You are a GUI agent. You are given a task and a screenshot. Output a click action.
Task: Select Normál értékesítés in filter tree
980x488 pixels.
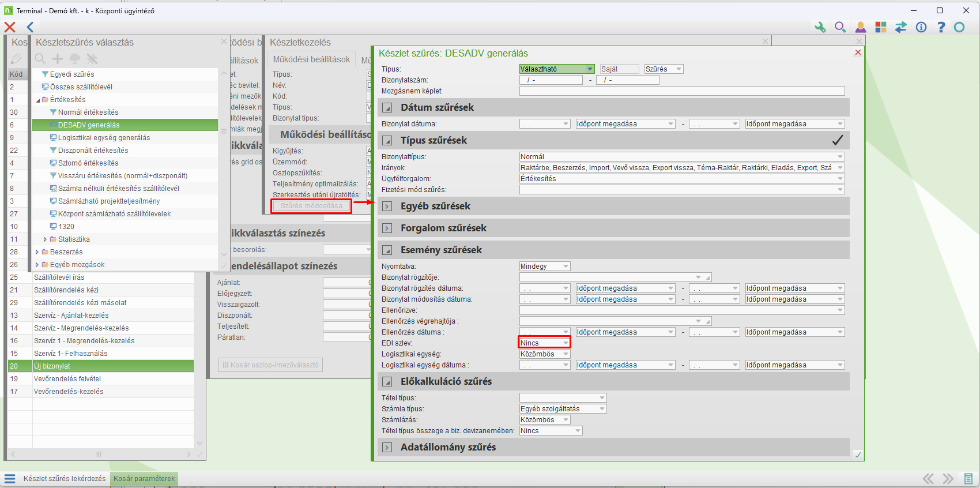(x=88, y=112)
